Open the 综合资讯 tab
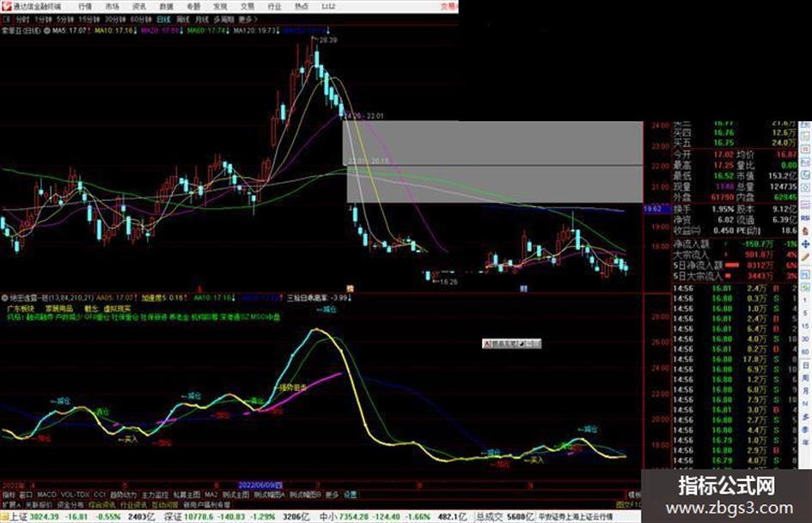812x523 pixels. coord(102,504)
